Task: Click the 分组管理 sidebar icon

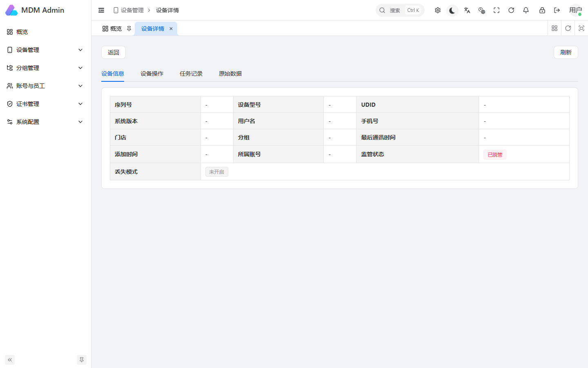Action: point(10,68)
